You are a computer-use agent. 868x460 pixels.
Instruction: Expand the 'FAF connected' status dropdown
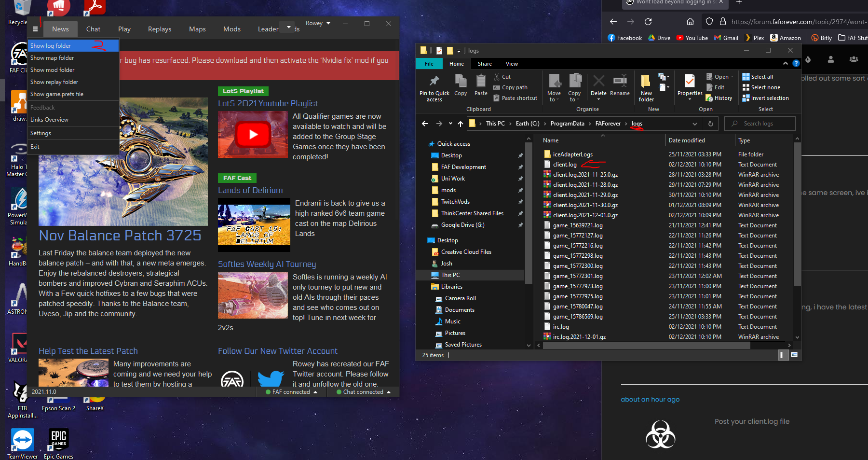tap(292, 392)
